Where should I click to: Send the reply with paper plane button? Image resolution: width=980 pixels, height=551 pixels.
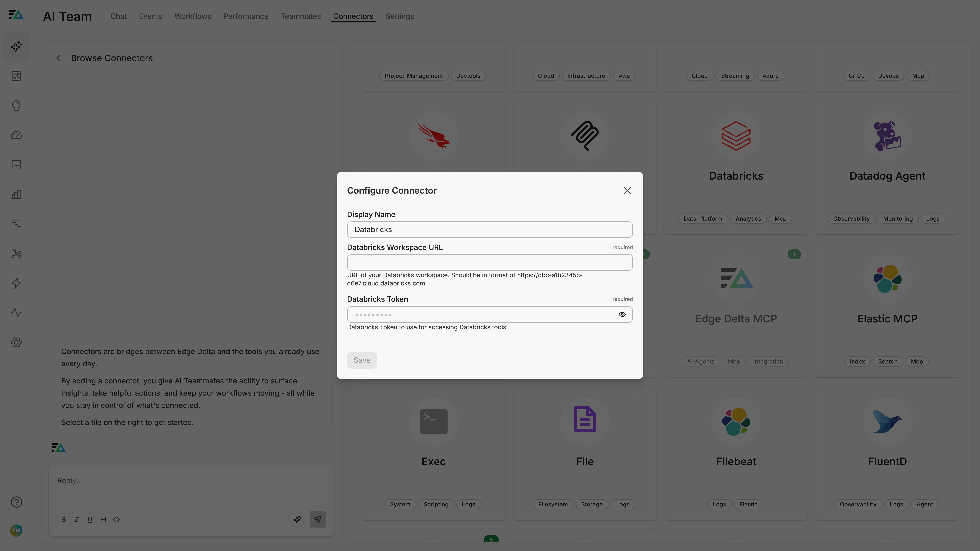[x=318, y=519]
